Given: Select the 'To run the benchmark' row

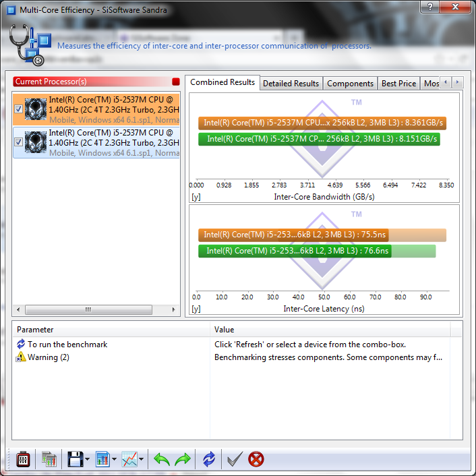Looking at the screenshot, I should [x=237, y=345].
